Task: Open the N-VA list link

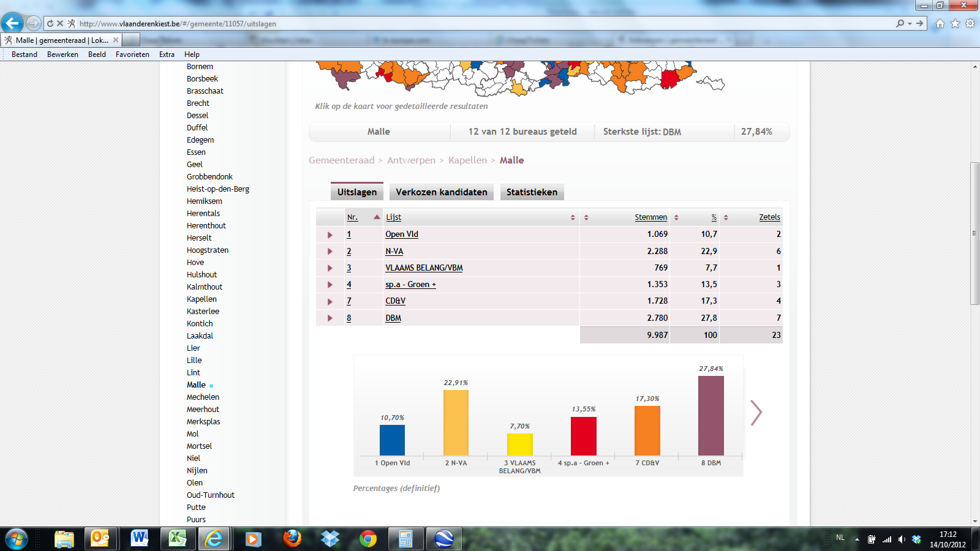Action: coord(394,252)
